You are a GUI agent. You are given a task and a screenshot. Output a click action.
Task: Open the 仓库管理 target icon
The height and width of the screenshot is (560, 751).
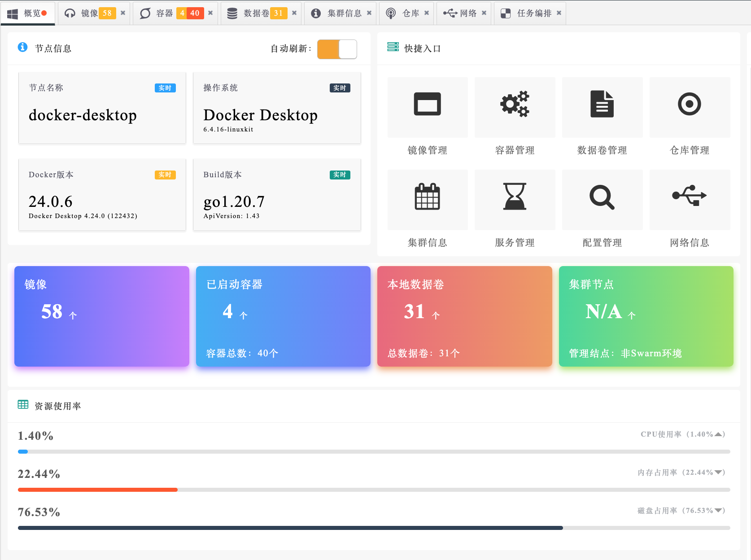[690, 104]
